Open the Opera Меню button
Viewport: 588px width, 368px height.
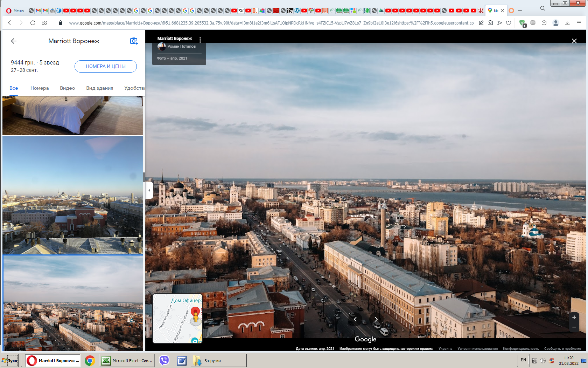point(15,11)
